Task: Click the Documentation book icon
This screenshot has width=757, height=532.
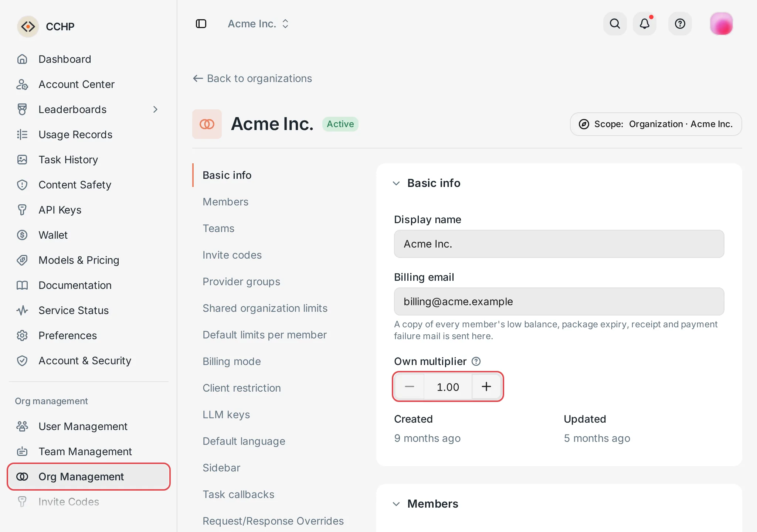Action: (22, 285)
